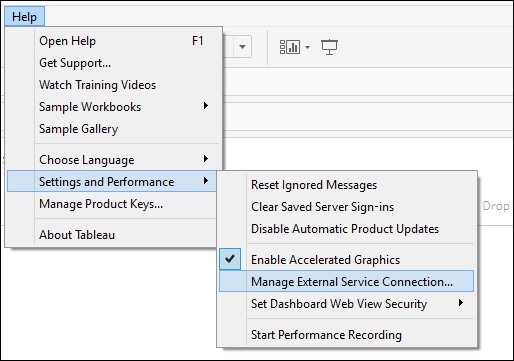
Task: Click Watch Training Videos
Action: pos(112,85)
